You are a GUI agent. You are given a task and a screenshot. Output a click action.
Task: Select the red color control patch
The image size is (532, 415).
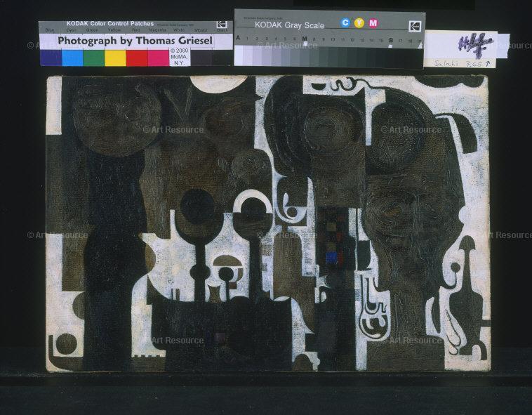(x=137, y=58)
